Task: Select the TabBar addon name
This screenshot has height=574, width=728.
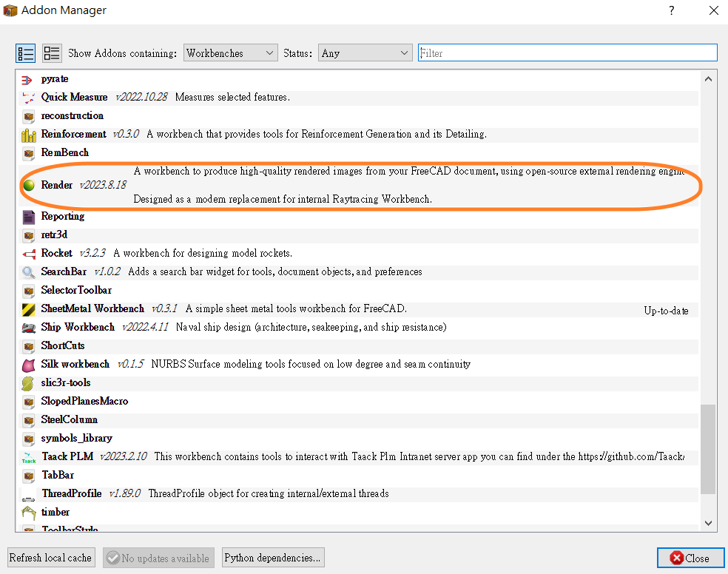Action: [x=58, y=475]
